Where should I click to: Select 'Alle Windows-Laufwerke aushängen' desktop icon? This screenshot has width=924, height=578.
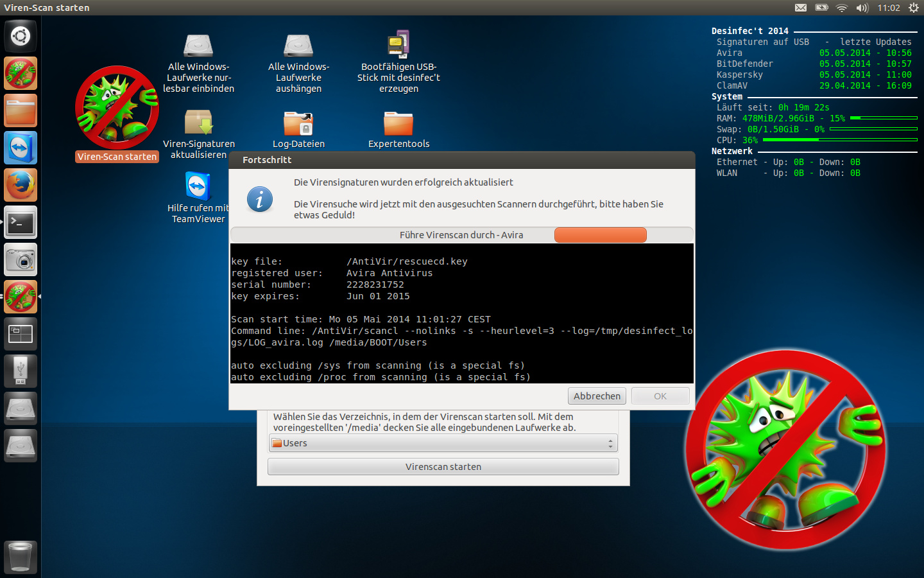[x=298, y=63]
